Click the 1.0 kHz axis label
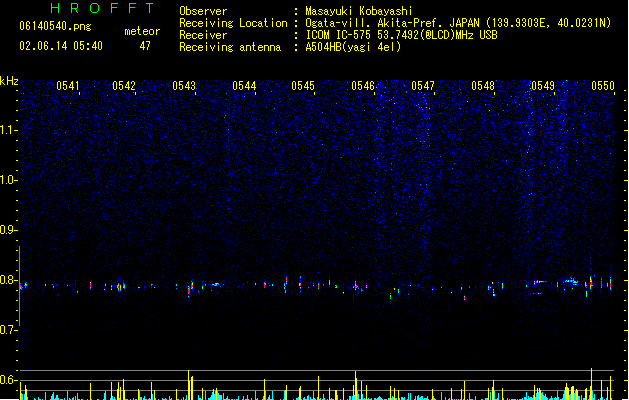 click(8, 180)
